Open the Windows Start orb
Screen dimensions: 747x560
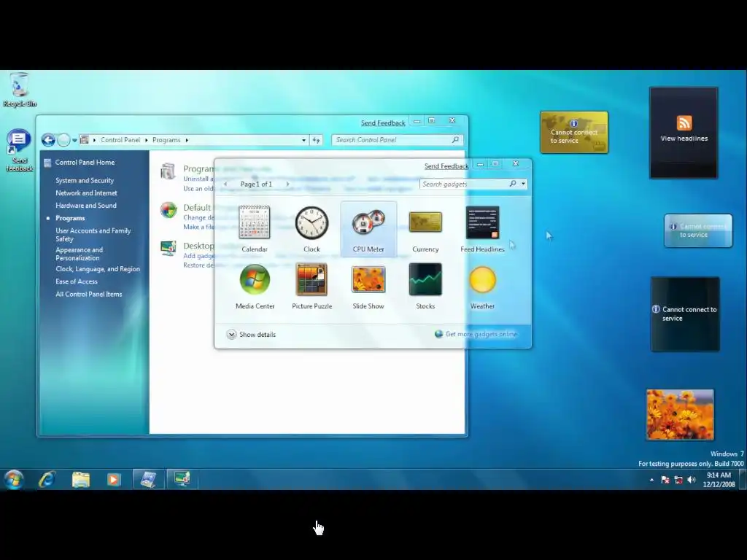(x=14, y=479)
